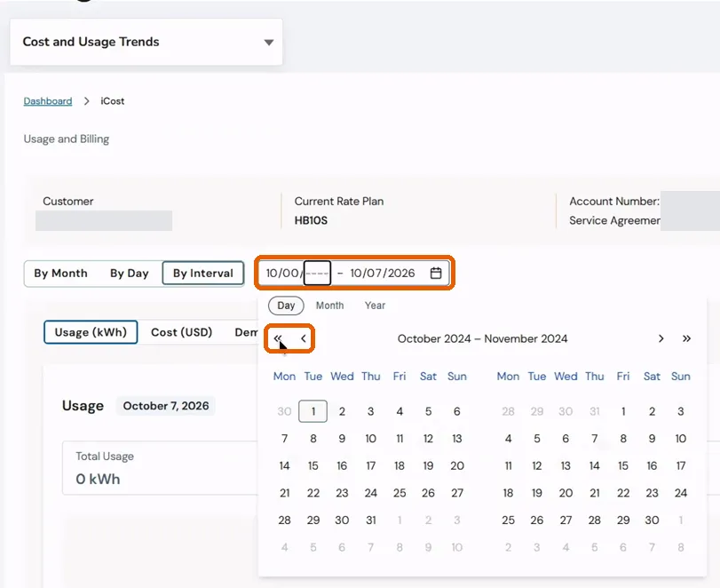The image size is (720, 588).
Task: Select the By Interval view
Action: tap(203, 274)
